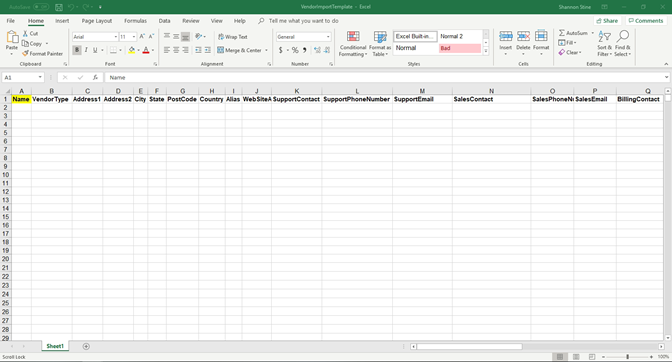672x362 pixels.
Task: Open the Comments button
Action: (x=645, y=21)
